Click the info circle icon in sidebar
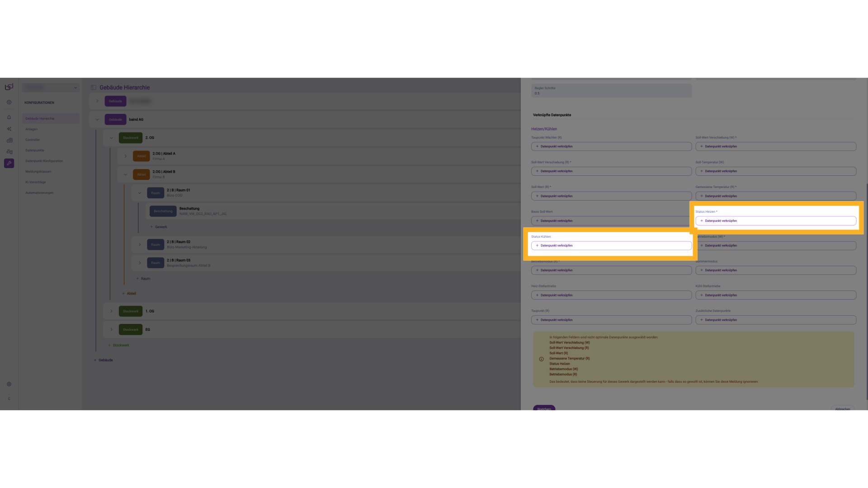 [x=9, y=102]
